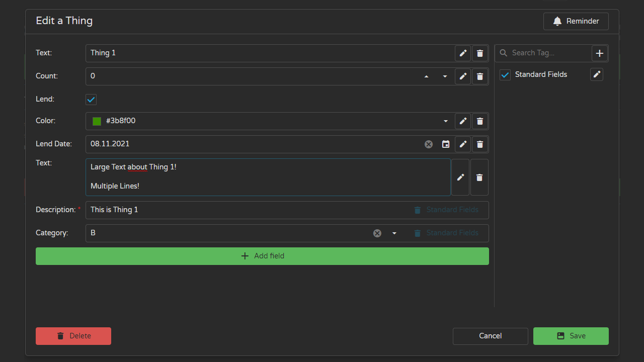Click the plus icon to add a tag
Screen dimensions: 644x362
600,53
